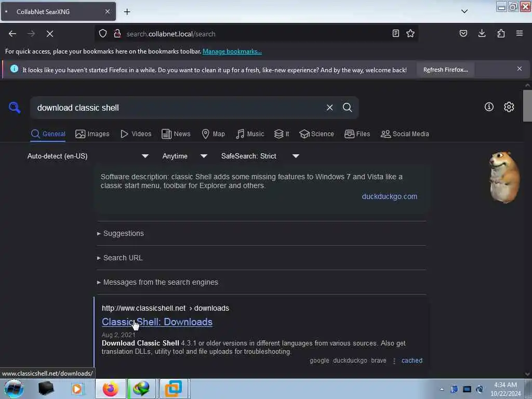Switch to the Science tab
Viewport: 532px width, 399px height.
[x=316, y=134]
